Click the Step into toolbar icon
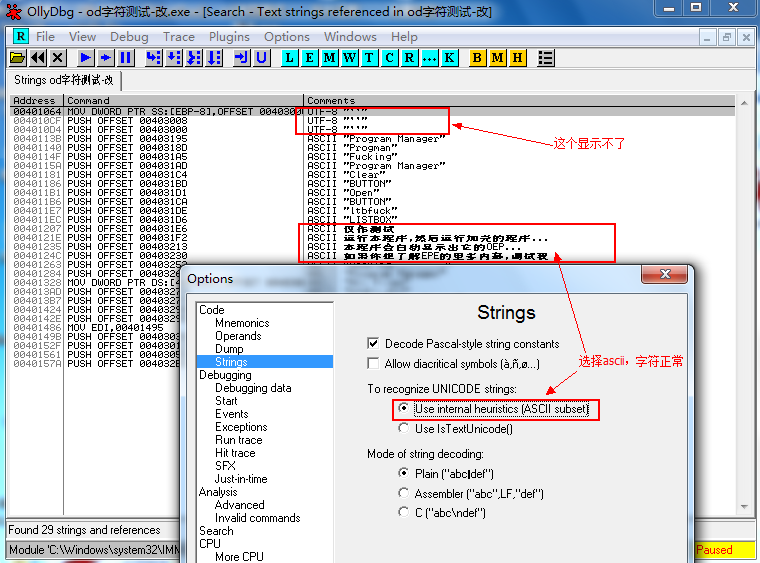Screen dimensions: 760x563 click(154, 58)
